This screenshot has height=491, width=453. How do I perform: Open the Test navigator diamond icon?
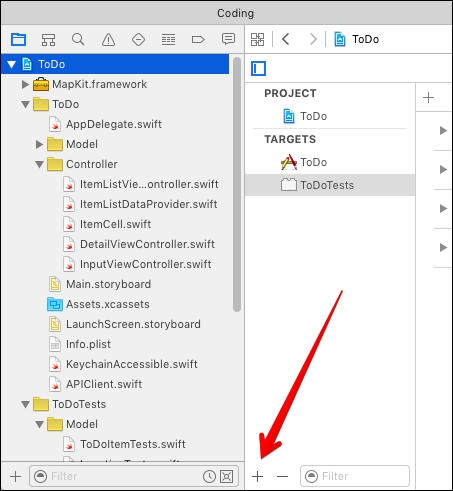click(138, 39)
